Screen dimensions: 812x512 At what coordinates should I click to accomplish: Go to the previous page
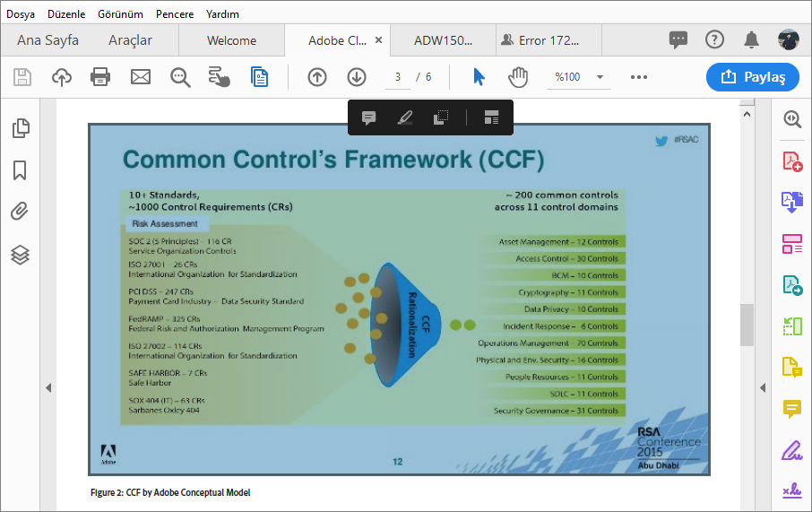pos(317,77)
